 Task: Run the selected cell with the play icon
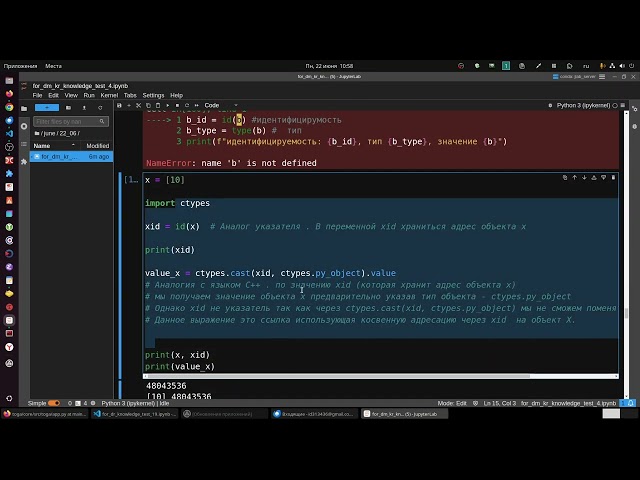pyautogui.click(x=168, y=105)
